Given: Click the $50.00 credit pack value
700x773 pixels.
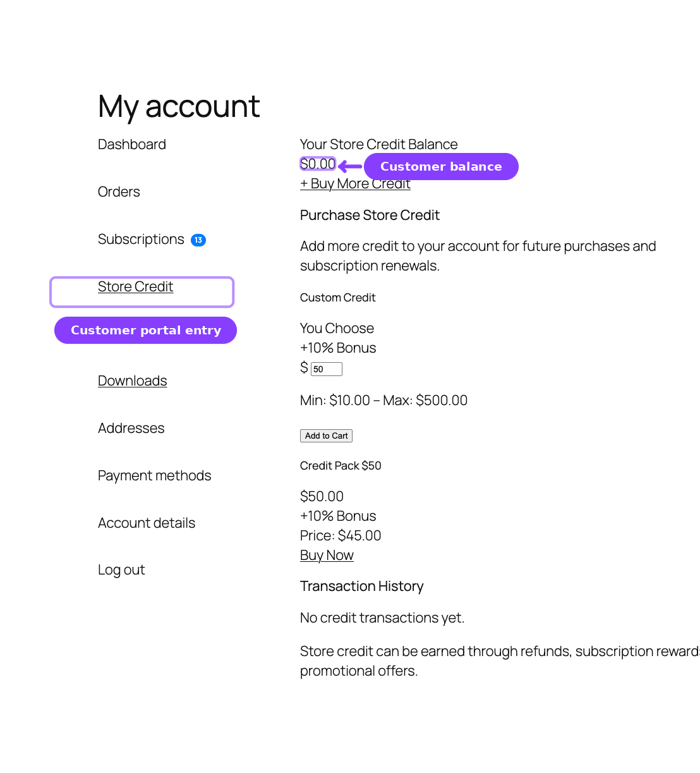Looking at the screenshot, I should point(322,496).
